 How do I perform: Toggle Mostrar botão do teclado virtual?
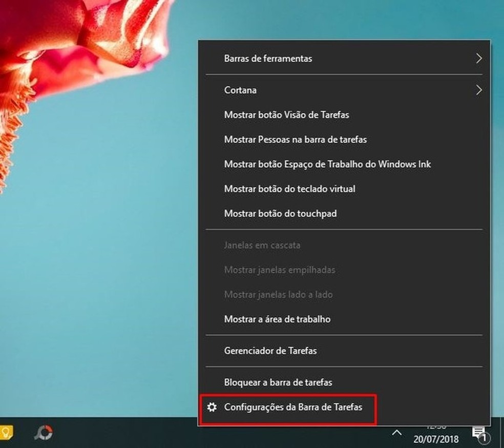pos(344,189)
